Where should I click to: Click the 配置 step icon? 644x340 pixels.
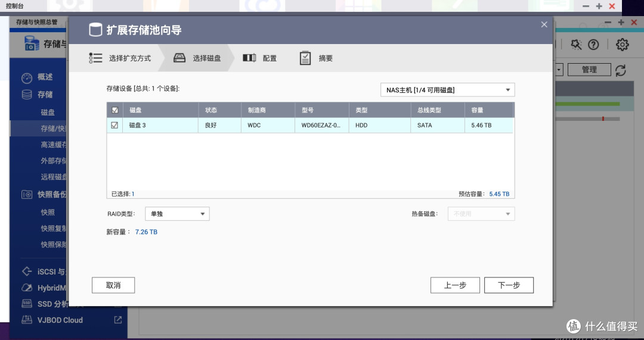point(249,58)
